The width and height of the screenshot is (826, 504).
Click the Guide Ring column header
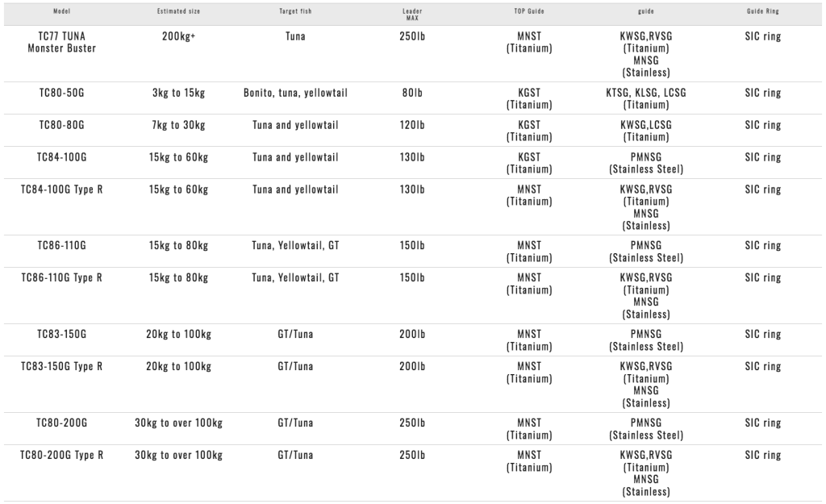(x=763, y=12)
